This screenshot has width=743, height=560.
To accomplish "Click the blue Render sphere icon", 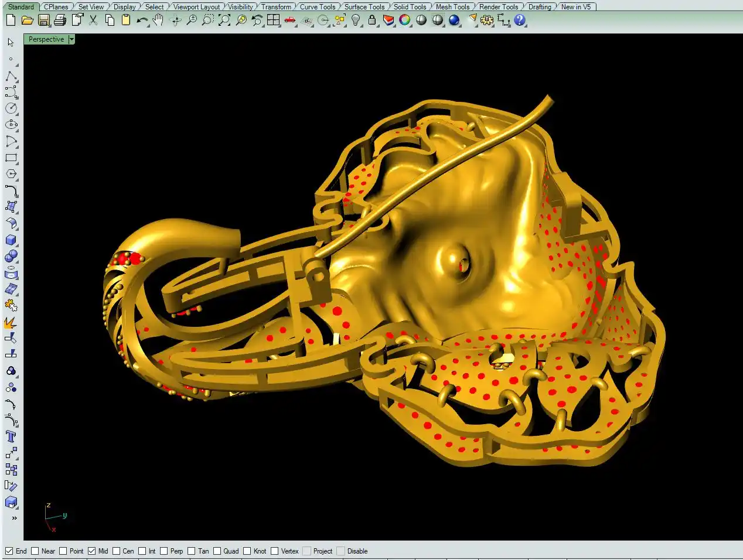I will pyautogui.click(x=454, y=21).
